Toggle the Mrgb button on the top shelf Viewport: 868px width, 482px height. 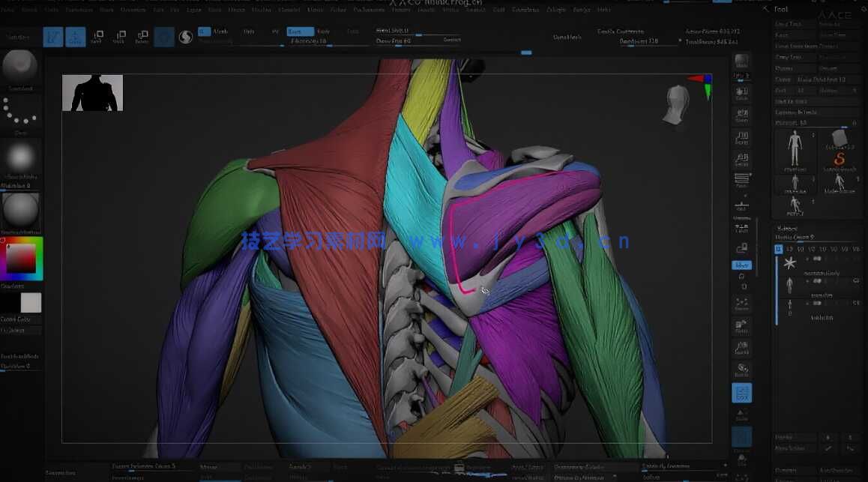coord(220,32)
